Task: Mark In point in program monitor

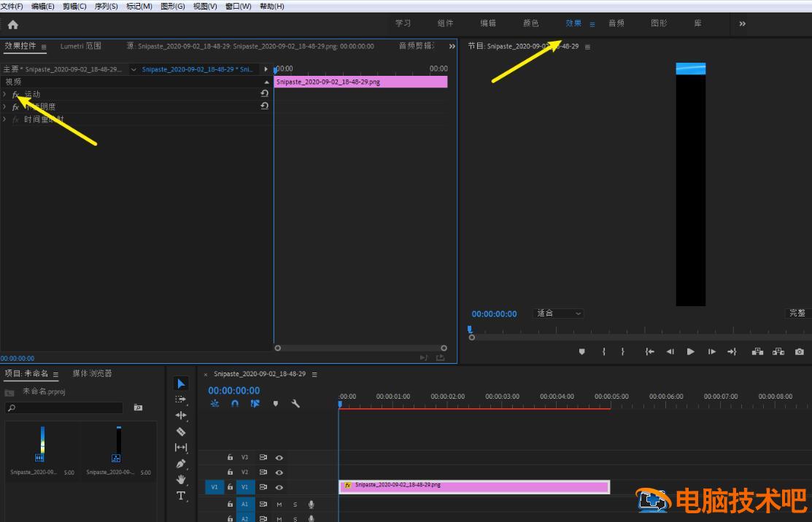Action: click(x=604, y=352)
